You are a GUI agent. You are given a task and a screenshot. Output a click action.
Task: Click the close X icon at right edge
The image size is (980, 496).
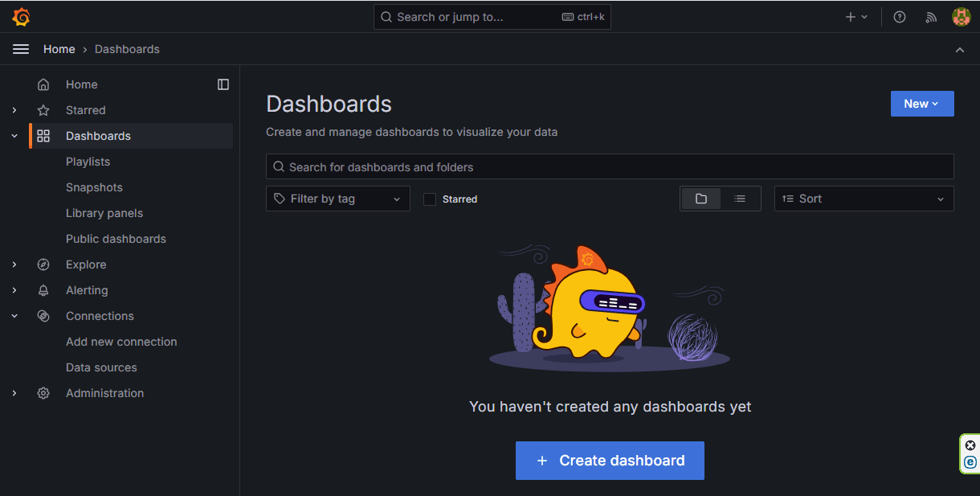(x=970, y=445)
